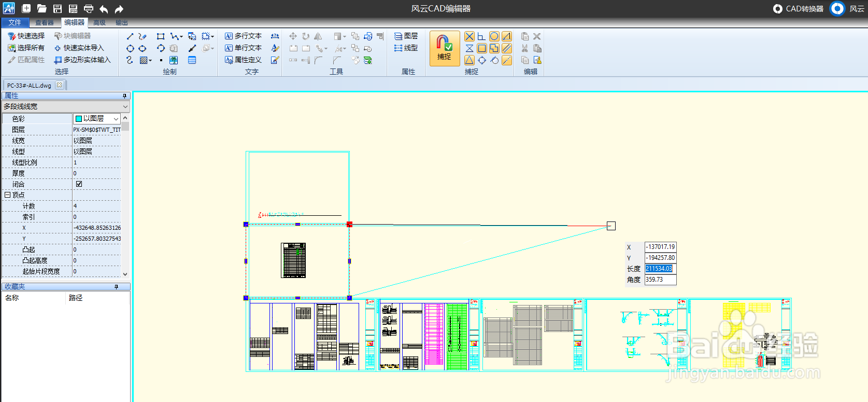Switch to the 高级 tab
Image resolution: width=868 pixels, height=402 pixels.
pos(99,22)
